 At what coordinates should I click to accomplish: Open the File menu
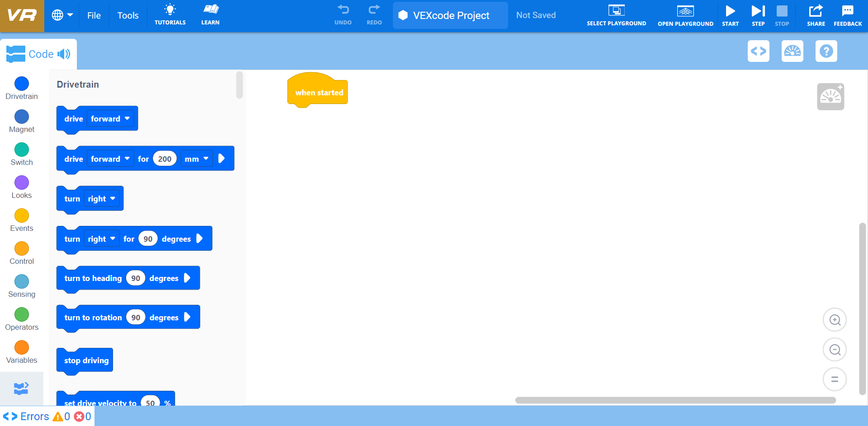click(x=94, y=15)
